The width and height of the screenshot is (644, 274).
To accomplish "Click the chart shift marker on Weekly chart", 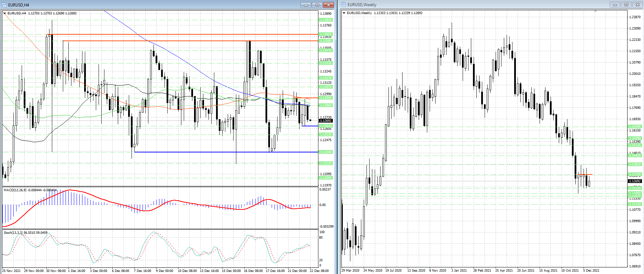I will tap(596, 11).
